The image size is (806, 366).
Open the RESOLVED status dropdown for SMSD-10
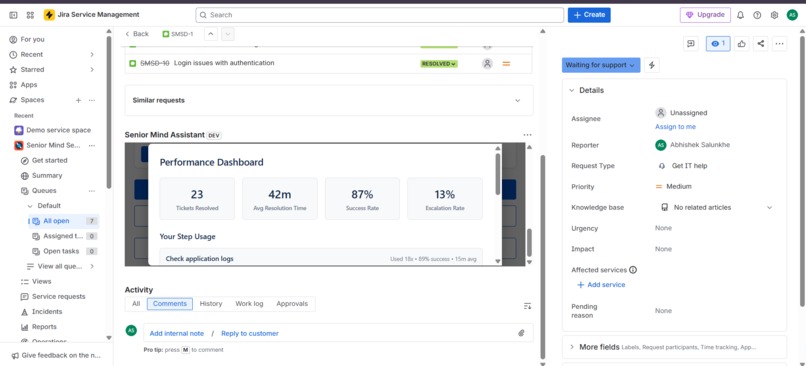point(438,64)
